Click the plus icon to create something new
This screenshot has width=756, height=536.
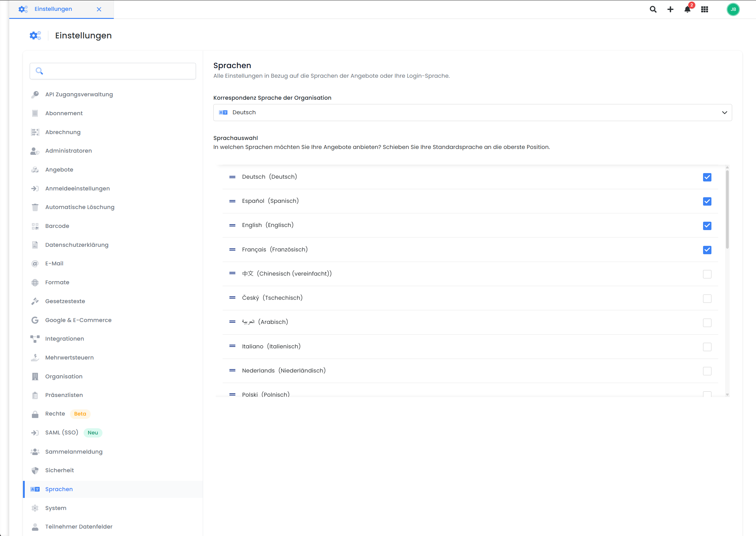point(670,9)
